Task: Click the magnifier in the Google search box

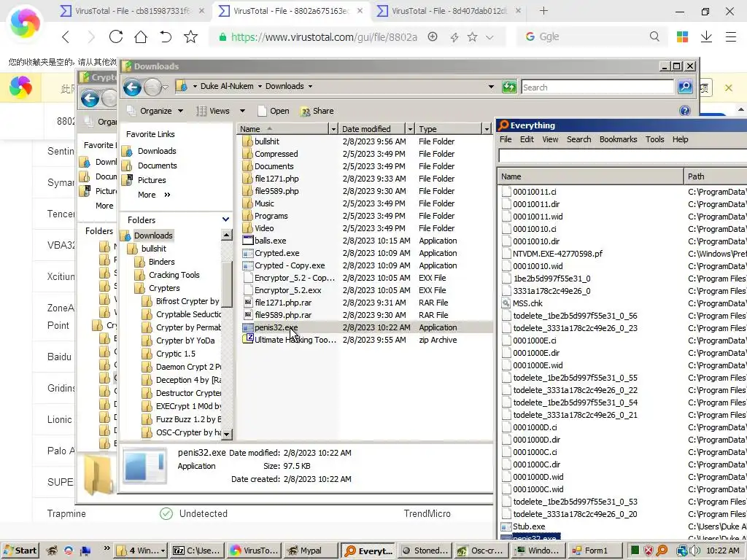Action: point(654,36)
